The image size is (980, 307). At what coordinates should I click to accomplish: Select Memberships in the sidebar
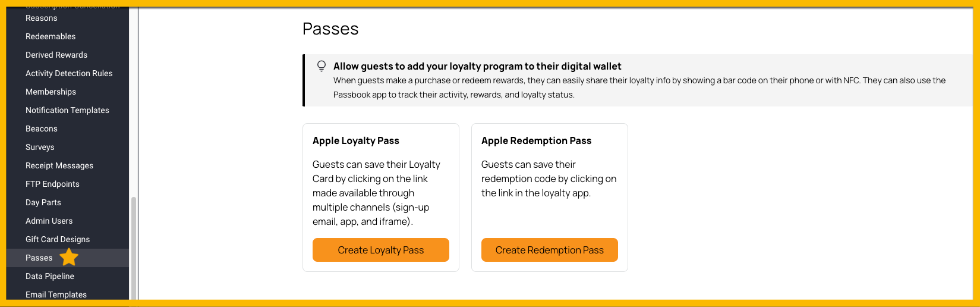coord(51,92)
